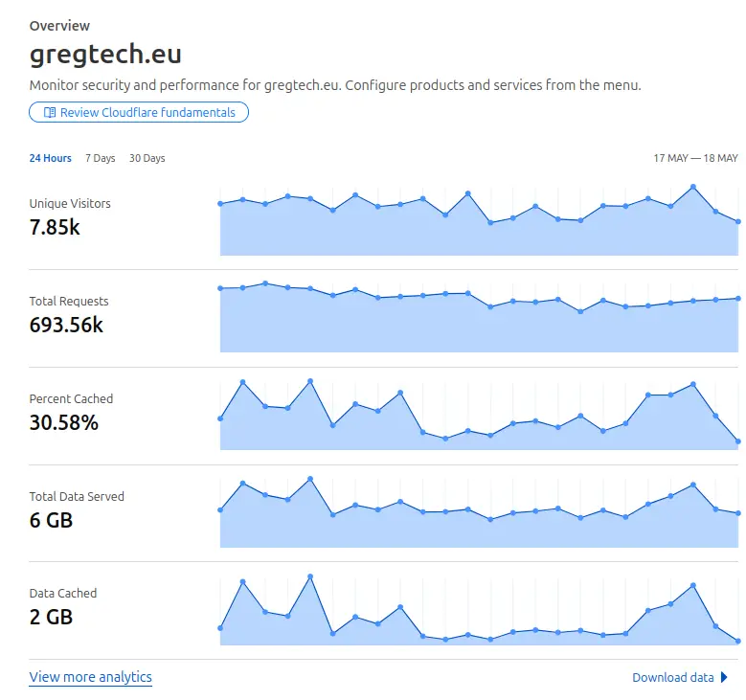Click the last data point of Data Cached chart
The height and width of the screenshot is (700, 746).
[x=738, y=642]
